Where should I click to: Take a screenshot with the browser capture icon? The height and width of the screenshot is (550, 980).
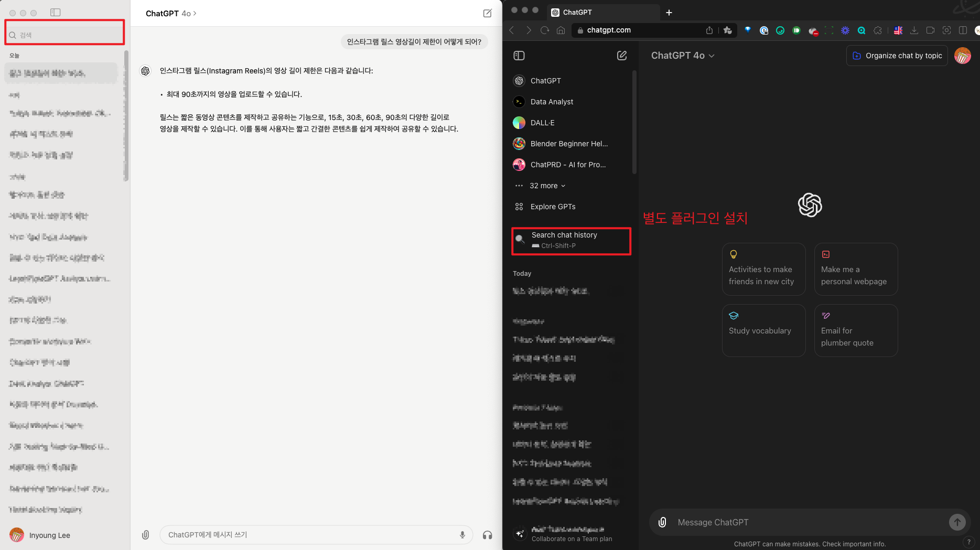point(946,30)
